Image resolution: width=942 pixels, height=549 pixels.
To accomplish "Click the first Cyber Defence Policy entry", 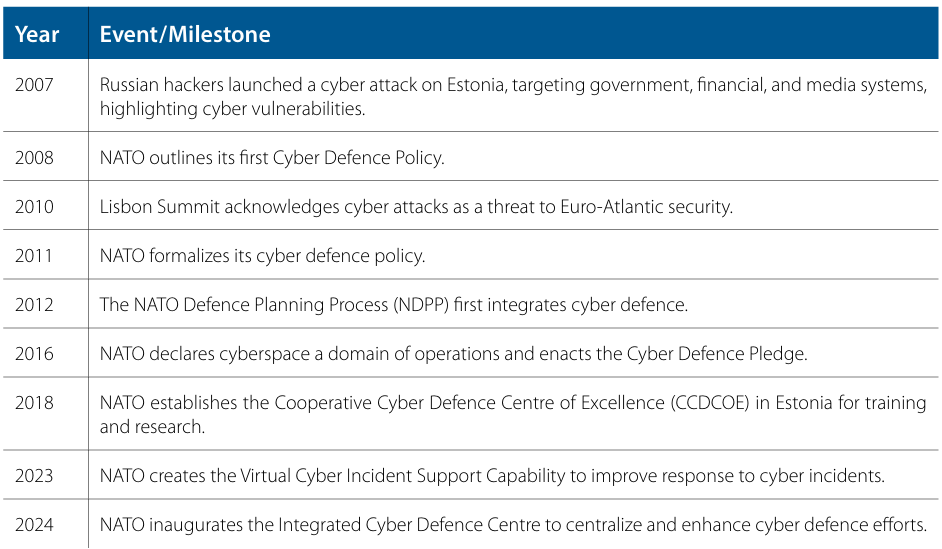I will [272, 157].
